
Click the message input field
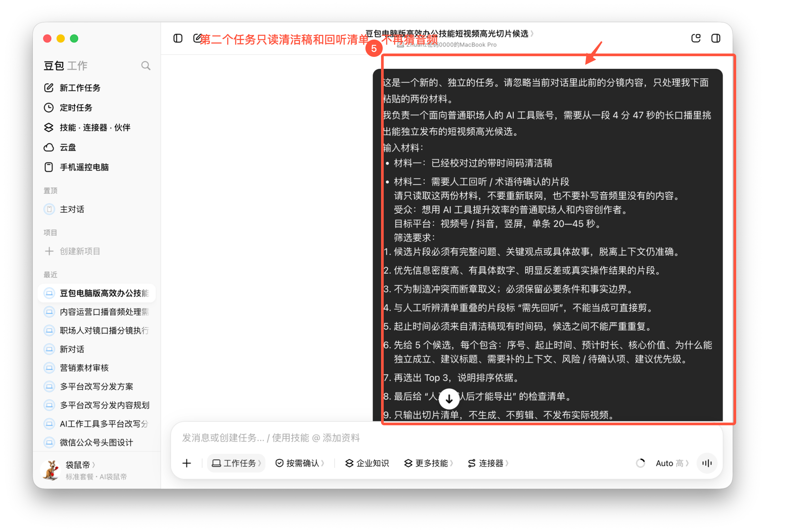click(x=447, y=438)
